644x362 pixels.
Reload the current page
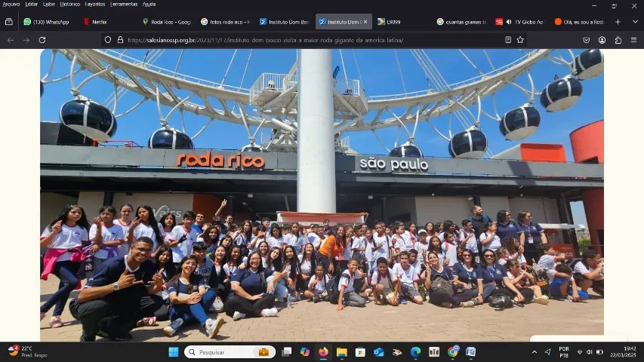click(42, 40)
